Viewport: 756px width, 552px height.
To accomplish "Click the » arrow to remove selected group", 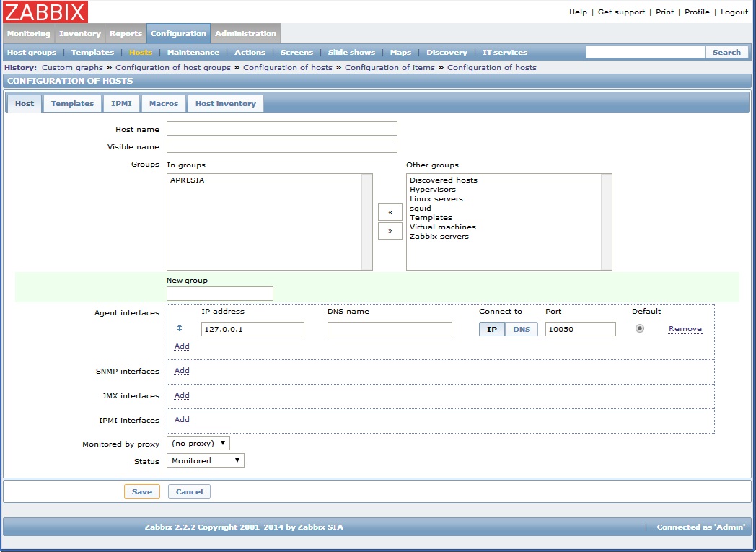I will pyautogui.click(x=390, y=231).
